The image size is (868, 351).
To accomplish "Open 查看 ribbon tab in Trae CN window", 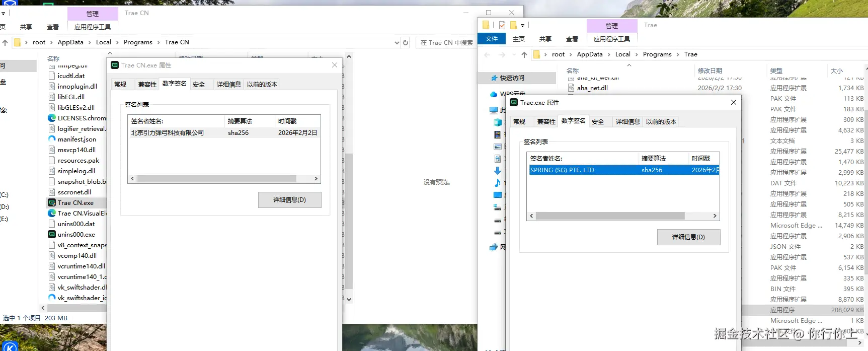I will point(53,27).
